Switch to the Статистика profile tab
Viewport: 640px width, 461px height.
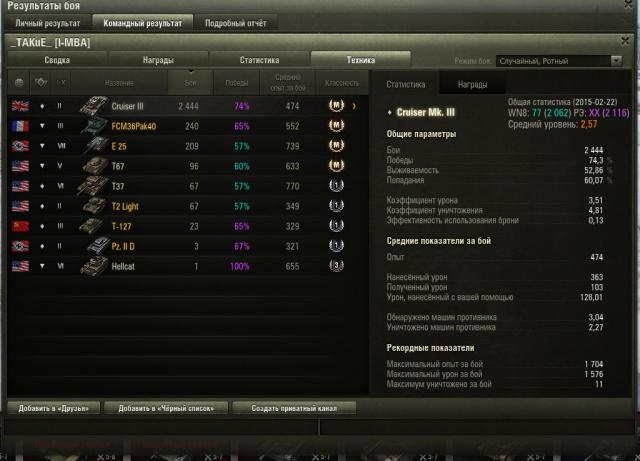point(260,60)
